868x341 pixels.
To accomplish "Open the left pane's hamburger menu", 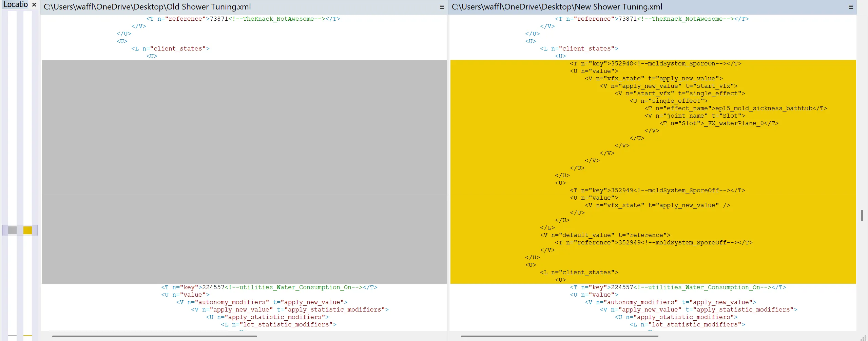I will pyautogui.click(x=442, y=7).
